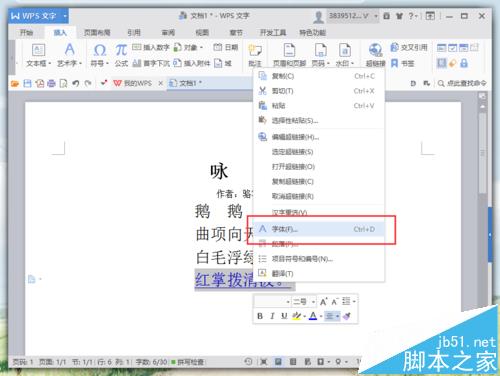Screen dimensions: 500x376
Task: Click the undo arrow icon
Action: 76,83
